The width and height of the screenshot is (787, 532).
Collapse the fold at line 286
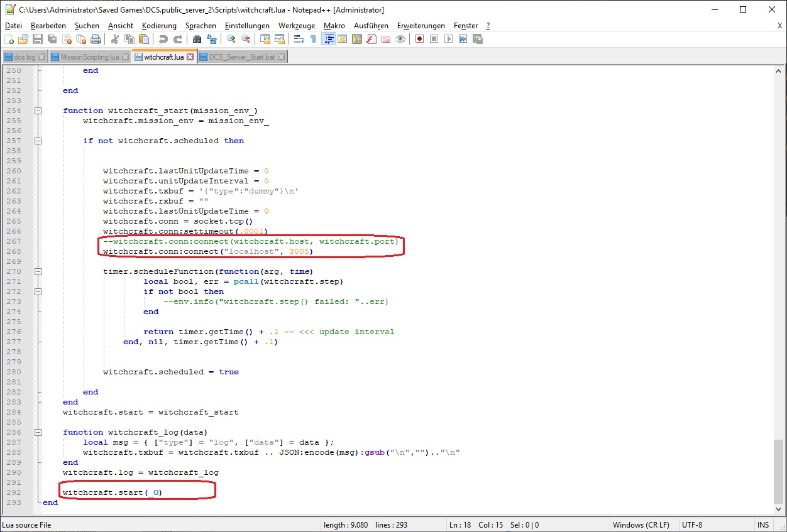pos(38,432)
